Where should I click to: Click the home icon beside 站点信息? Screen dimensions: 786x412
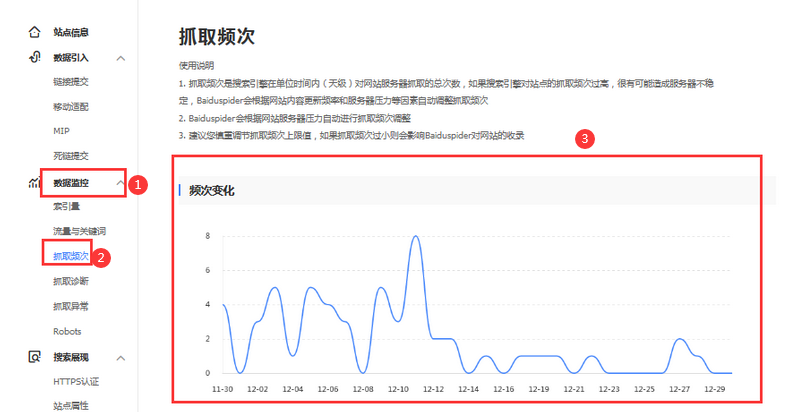(35, 33)
